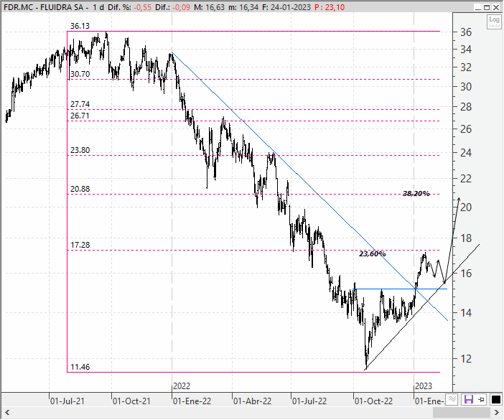Click the 38,20% annotation text
The image size is (504, 420).
coord(416,193)
